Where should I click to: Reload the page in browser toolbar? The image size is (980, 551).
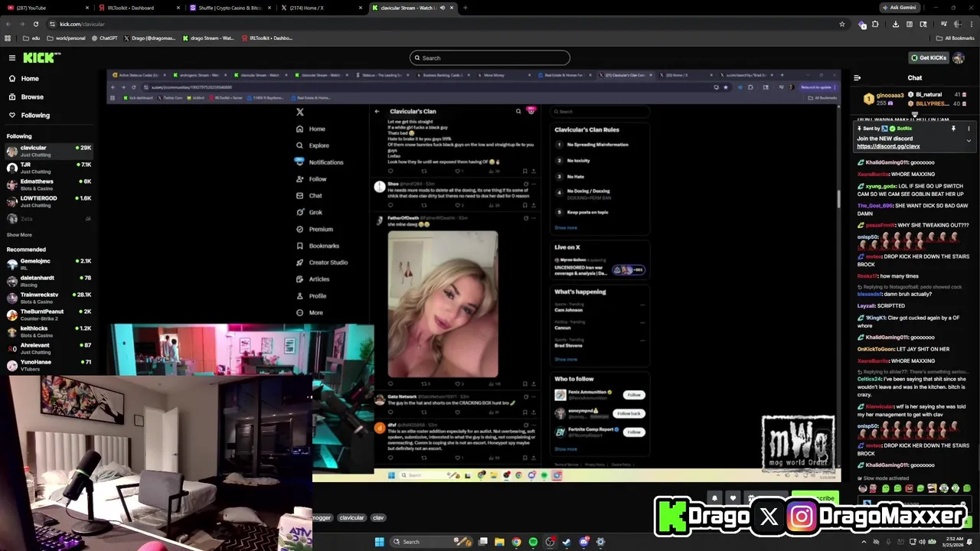click(35, 24)
